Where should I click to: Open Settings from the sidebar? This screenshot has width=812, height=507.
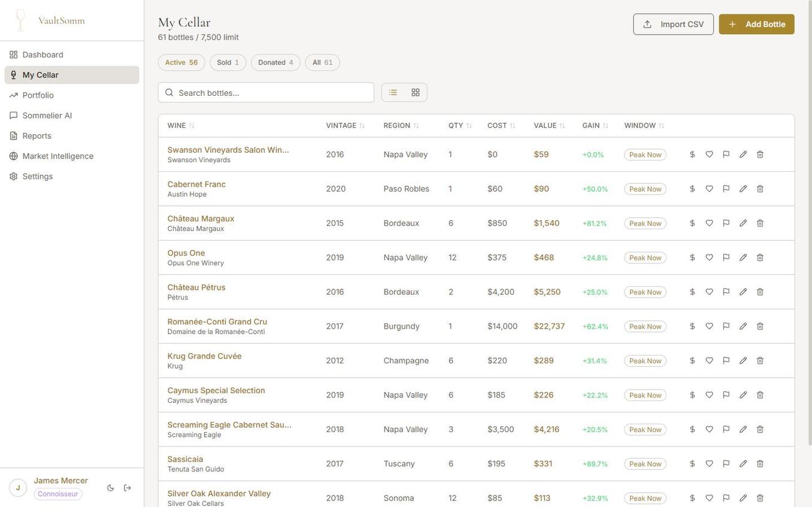[x=72, y=177]
